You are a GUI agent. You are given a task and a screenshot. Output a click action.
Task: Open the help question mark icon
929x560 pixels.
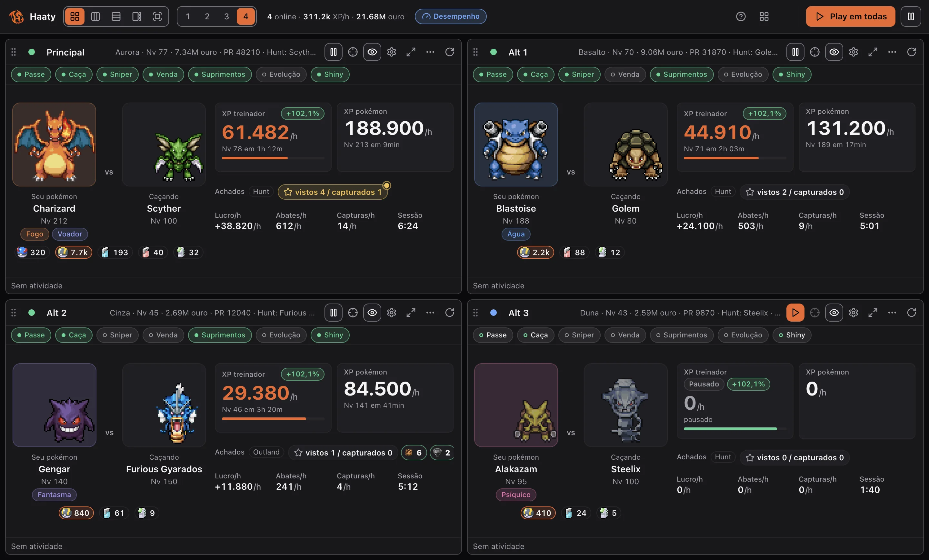click(741, 16)
